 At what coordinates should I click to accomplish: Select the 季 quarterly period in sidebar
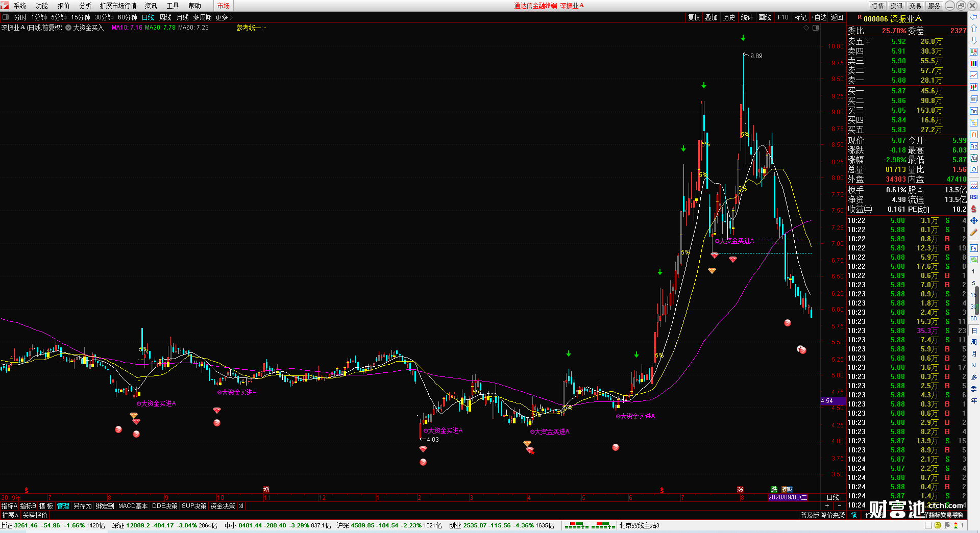pos(974,389)
